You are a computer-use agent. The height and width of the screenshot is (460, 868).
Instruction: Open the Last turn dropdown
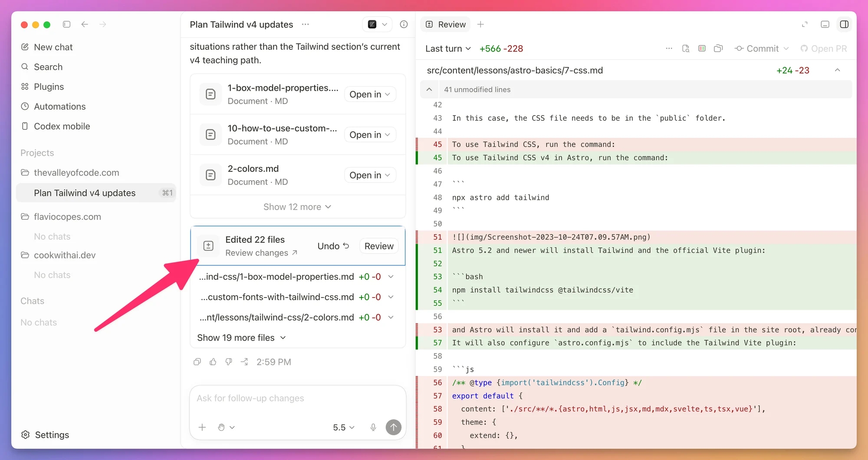point(448,49)
